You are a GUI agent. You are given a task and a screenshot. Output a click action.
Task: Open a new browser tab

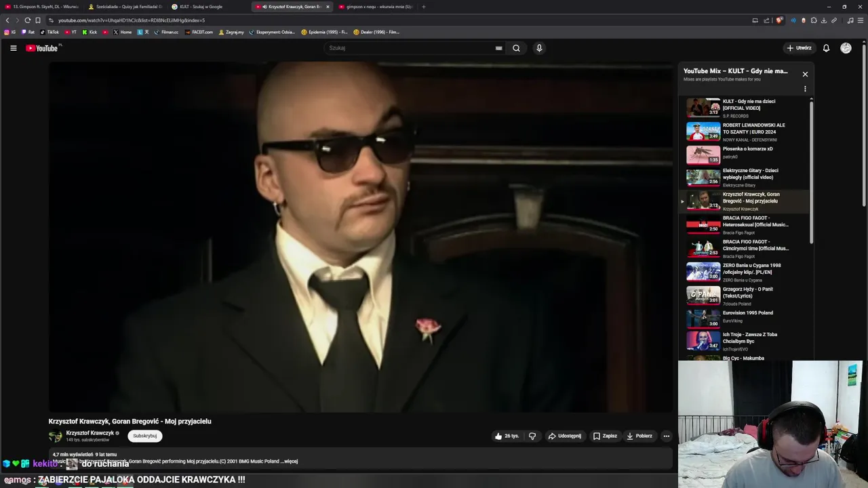[424, 7]
